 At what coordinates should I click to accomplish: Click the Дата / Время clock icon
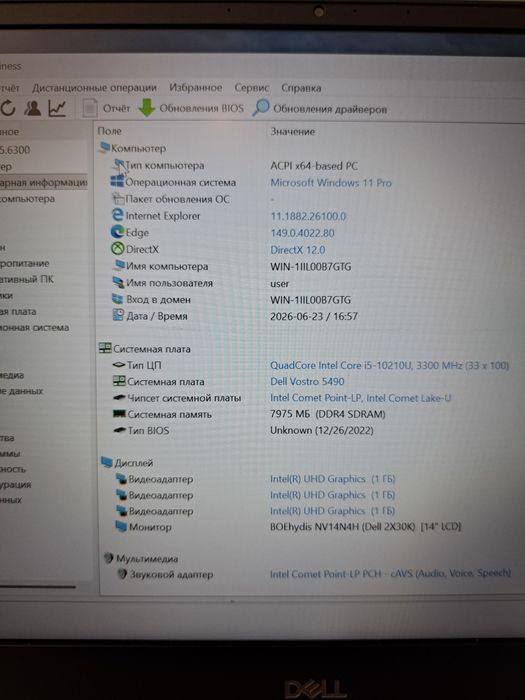coord(118,315)
